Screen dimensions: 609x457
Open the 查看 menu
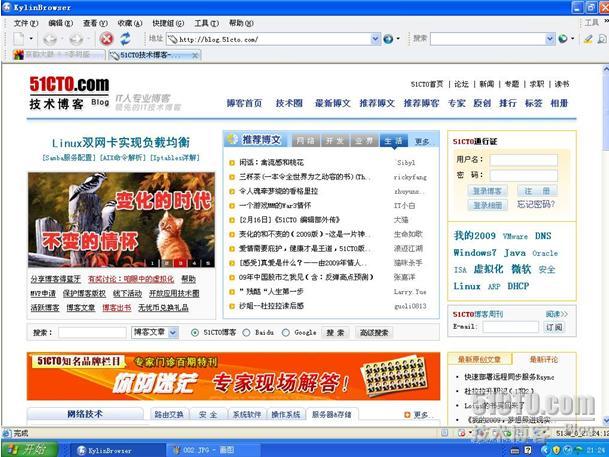95,23
